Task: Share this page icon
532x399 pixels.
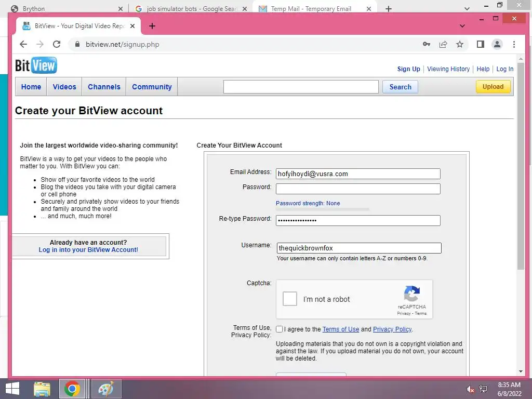Action: coord(443,44)
